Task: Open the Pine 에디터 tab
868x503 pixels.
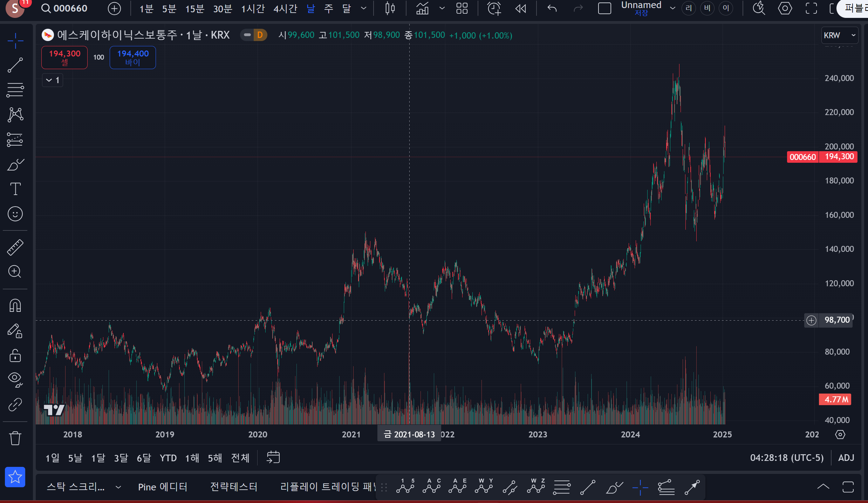Action: coord(163,487)
